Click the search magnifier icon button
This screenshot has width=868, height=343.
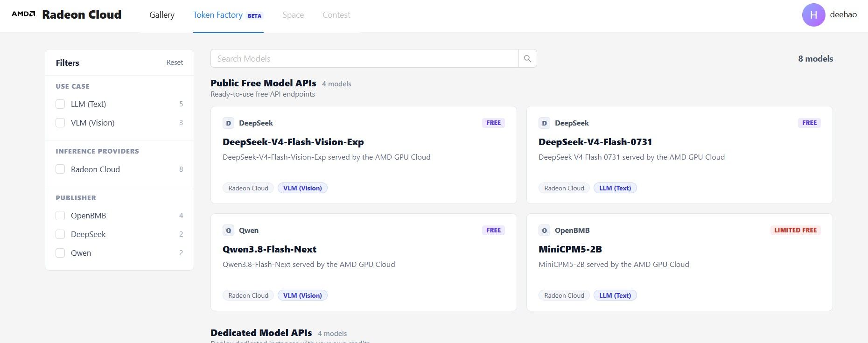point(528,59)
